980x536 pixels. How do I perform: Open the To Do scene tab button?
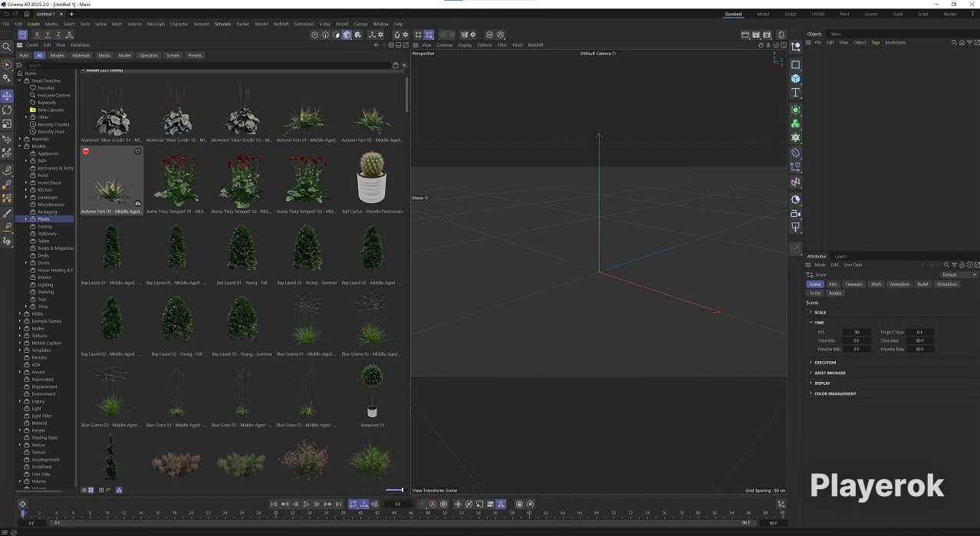[814, 293]
